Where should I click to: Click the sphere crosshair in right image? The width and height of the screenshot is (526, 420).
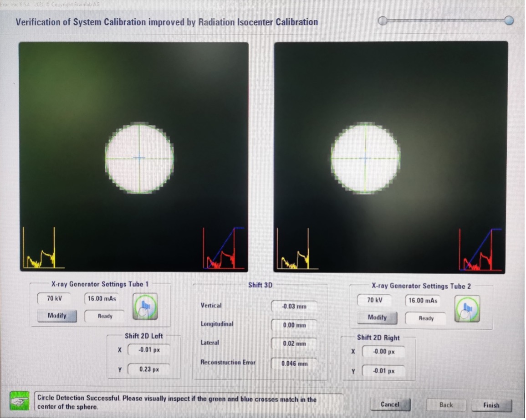tap(365, 159)
